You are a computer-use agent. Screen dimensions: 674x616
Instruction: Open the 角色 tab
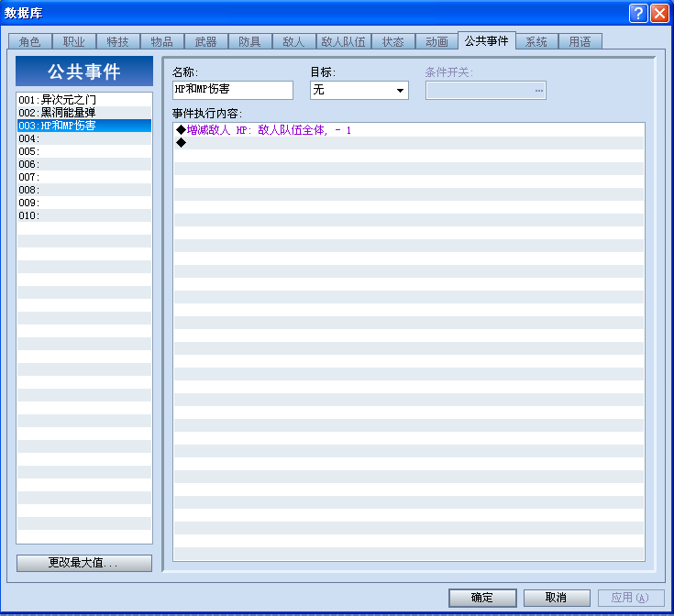[x=30, y=41]
